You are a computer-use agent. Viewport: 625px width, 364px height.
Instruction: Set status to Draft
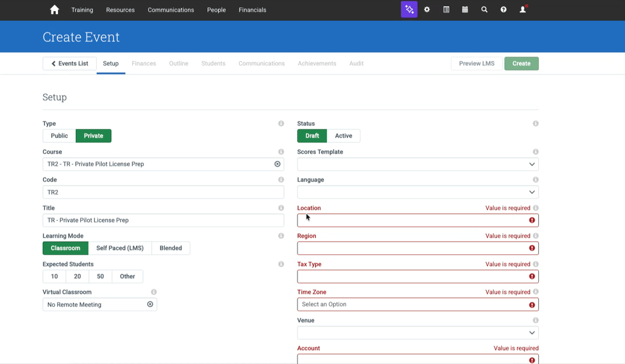[312, 135]
